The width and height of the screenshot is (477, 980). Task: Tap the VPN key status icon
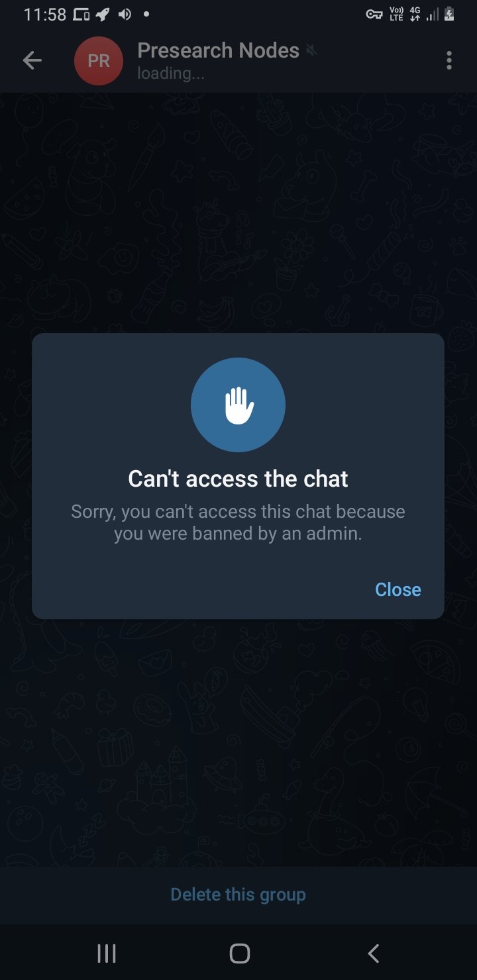(374, 15)
